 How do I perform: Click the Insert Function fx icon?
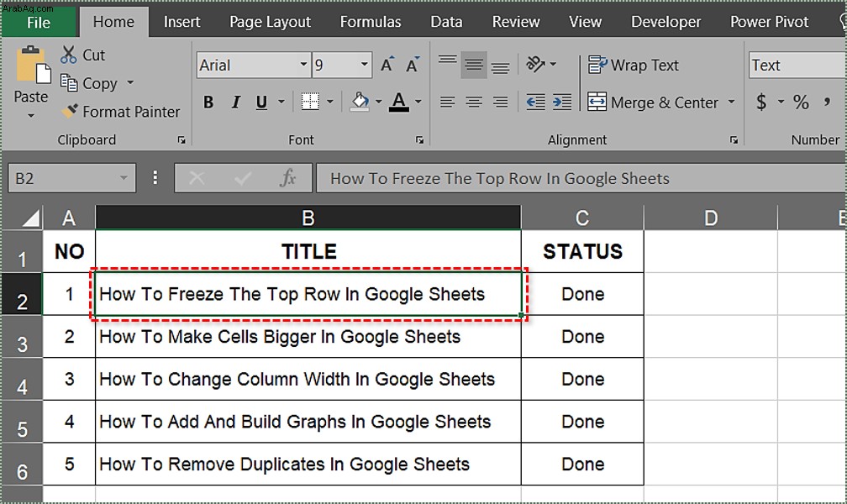click(x=288, y=178)
